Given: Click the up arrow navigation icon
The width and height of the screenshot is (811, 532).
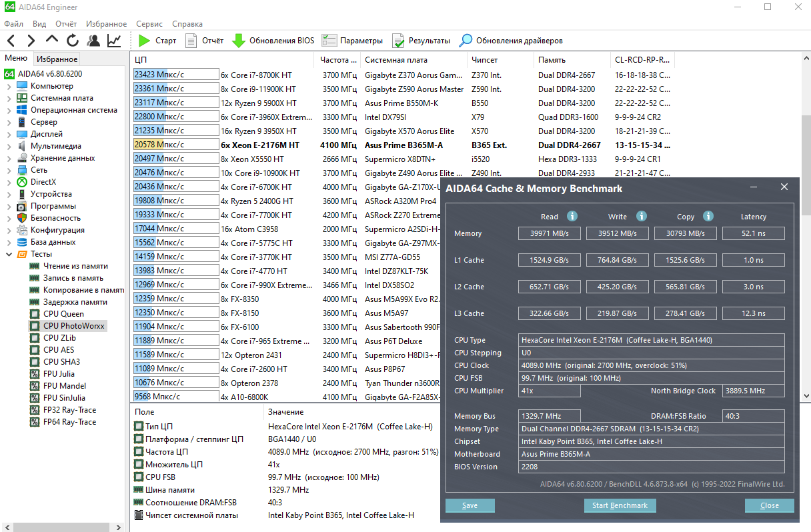Looking at the screenshot, I should pyautogui.click(x=52, y=41).
